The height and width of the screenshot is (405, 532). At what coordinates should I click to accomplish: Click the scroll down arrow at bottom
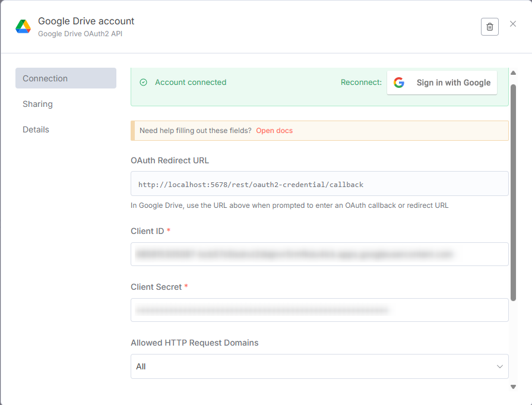coord(513,387)
